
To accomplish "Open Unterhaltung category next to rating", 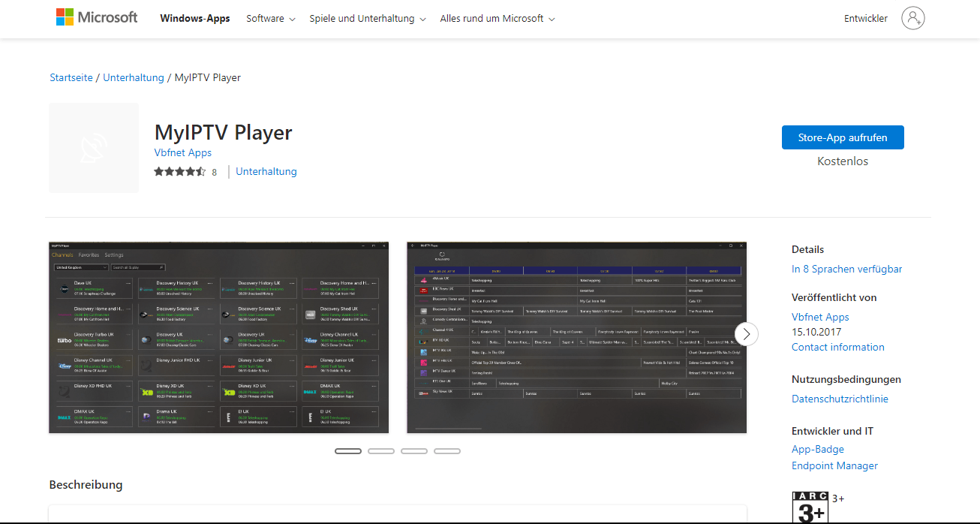I will click(x=266, y=171).
